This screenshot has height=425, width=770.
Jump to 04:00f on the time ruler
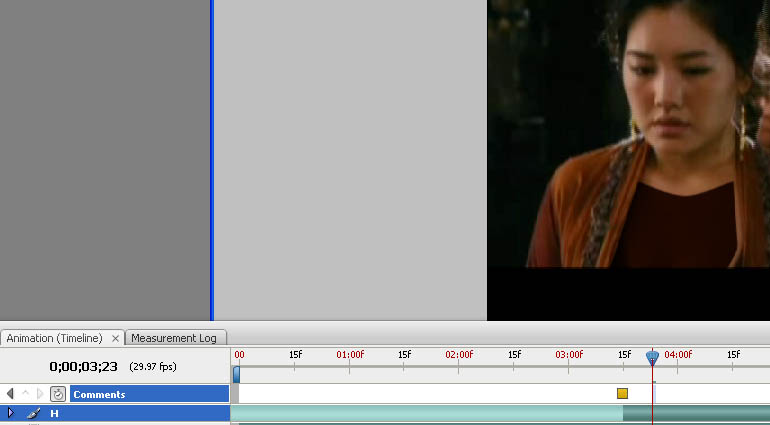[678, 355]
